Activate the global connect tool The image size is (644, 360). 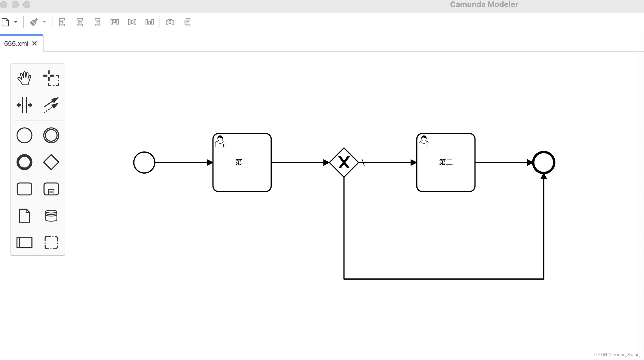click(51, 105)
